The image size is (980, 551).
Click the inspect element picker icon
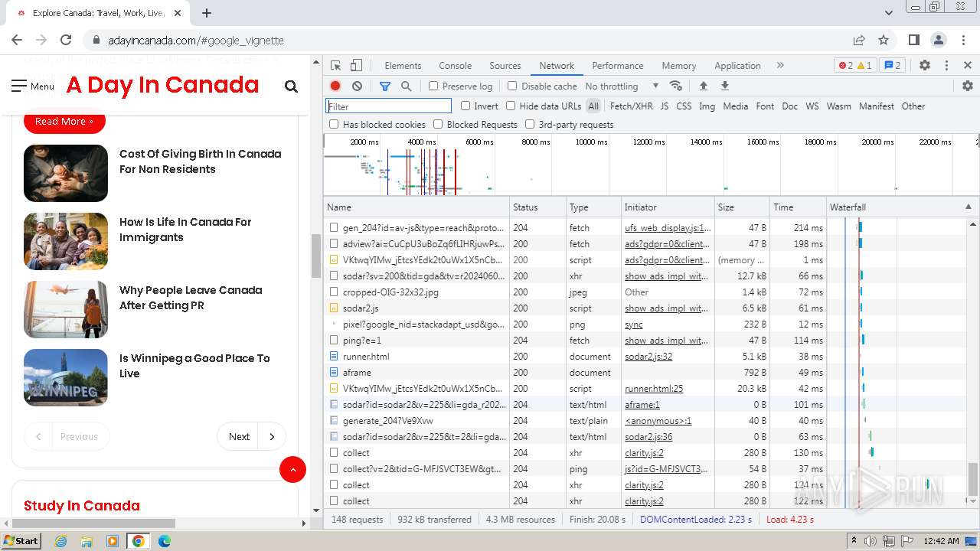pos(336,66)
